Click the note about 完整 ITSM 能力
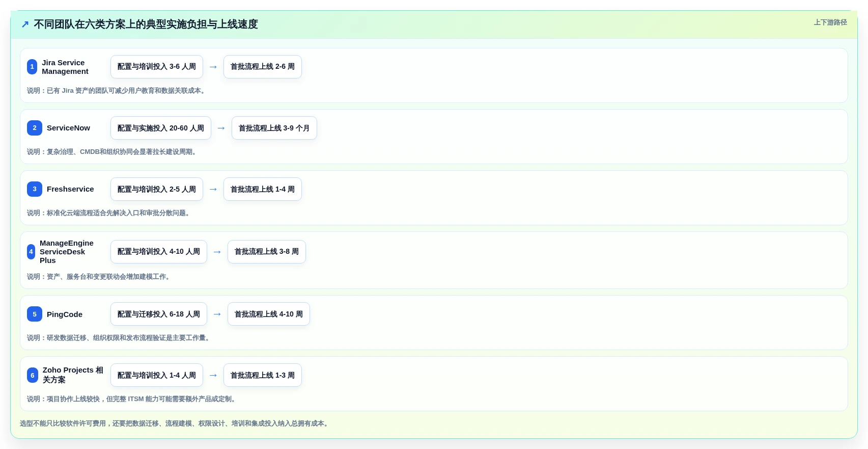 pyautogui.click(x=132, y=399)
